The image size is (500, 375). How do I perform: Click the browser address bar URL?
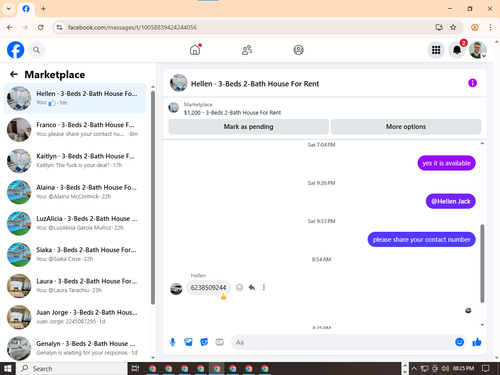[x=132, y=27]
